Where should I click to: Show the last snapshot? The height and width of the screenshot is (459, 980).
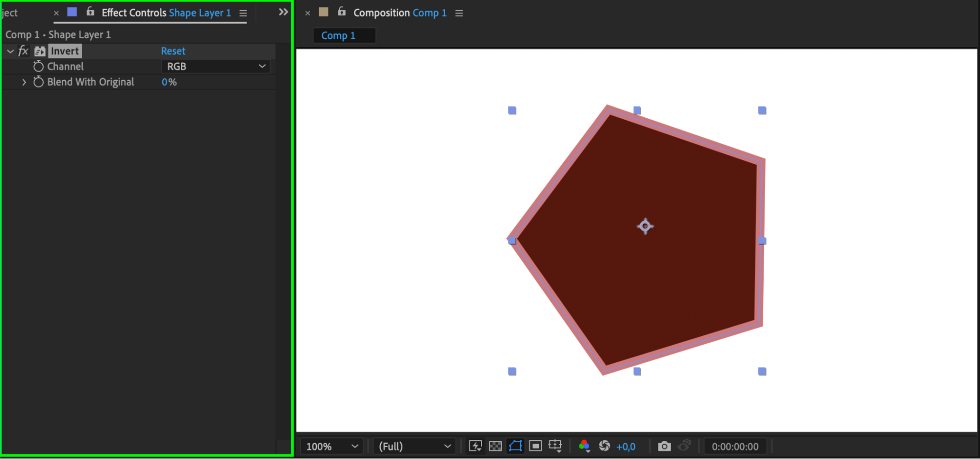click(684, 446)
